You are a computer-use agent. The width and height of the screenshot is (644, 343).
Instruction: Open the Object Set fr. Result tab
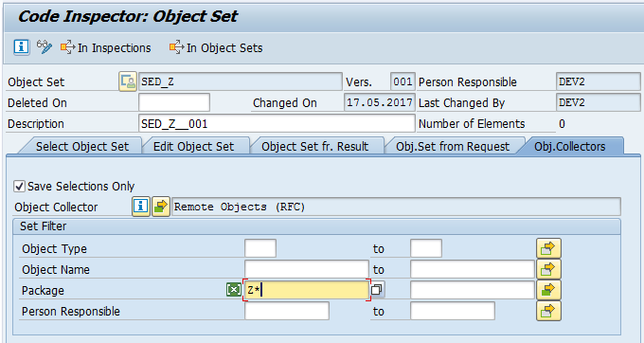[315, 146]
